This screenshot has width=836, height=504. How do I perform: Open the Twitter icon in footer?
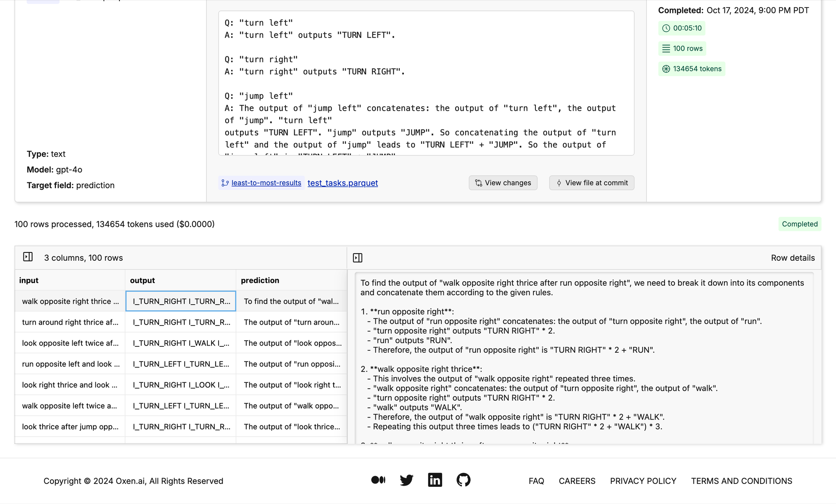(406, 480)
